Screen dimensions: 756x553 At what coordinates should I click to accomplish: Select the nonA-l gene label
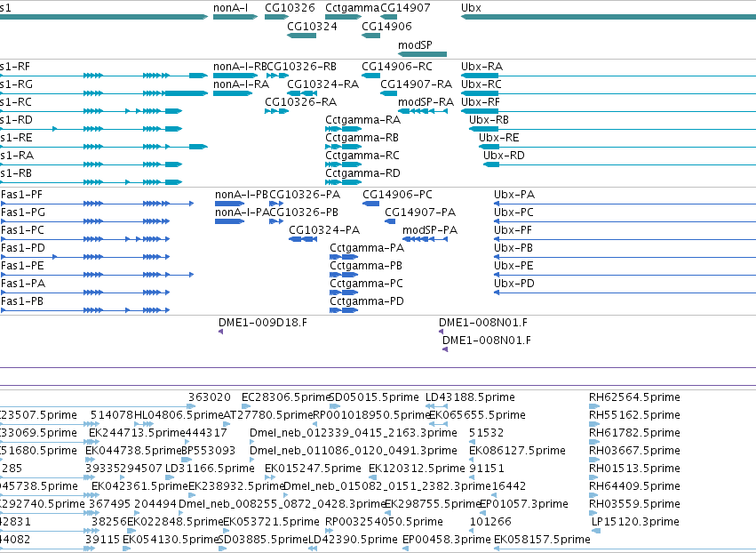coord(230,8)
